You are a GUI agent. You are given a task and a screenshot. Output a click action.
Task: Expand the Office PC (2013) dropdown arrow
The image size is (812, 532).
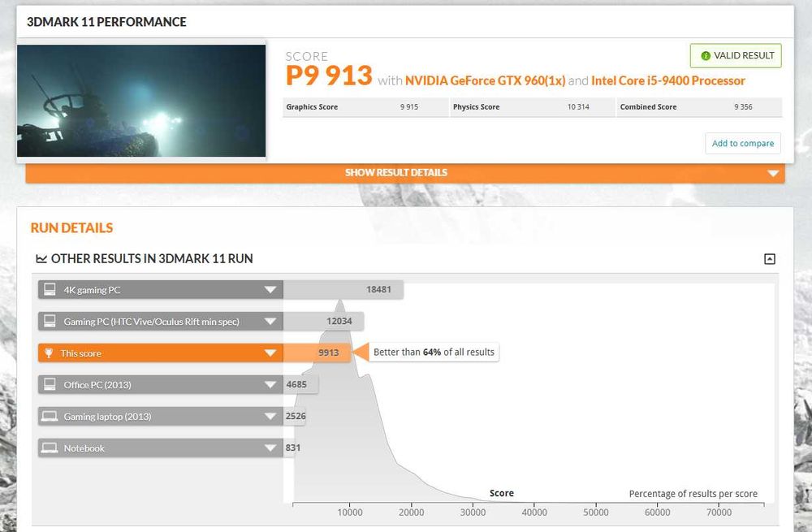[x=270, y=384]
